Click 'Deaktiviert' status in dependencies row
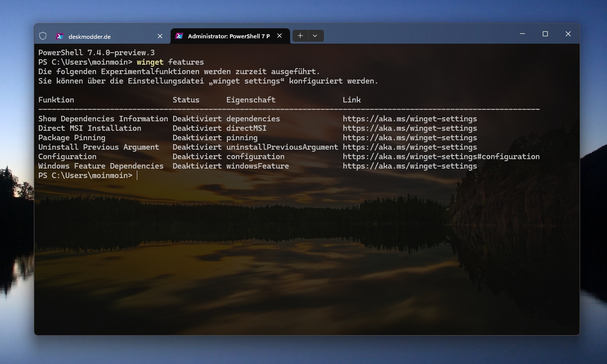Viewport: 607px width, 364px height. pos(197,119)
